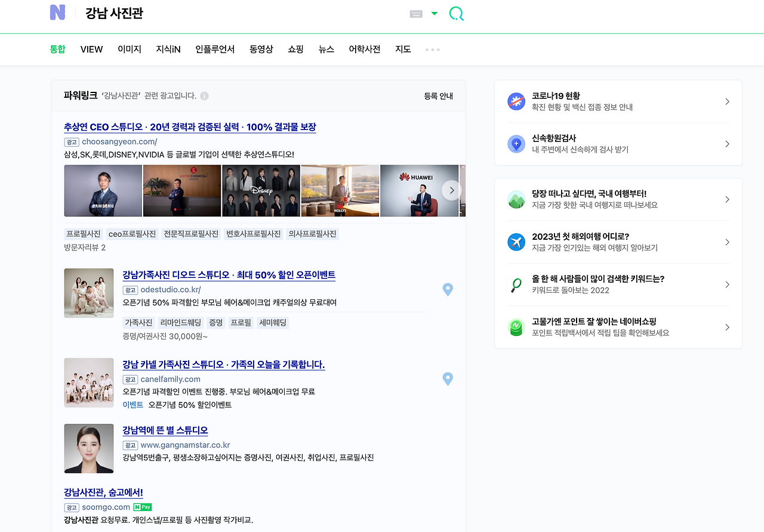This screenshot has height=532, width=764.
Task: Open the 강남가족사진 디오드 스튜디오 ad title
Action: coord(229,275)
